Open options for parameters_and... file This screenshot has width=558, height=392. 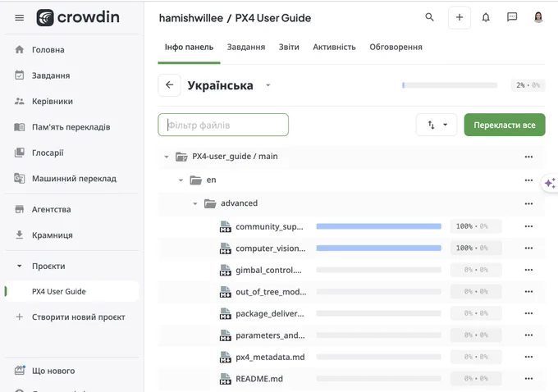pyautogui.click(x=528, y=335)
